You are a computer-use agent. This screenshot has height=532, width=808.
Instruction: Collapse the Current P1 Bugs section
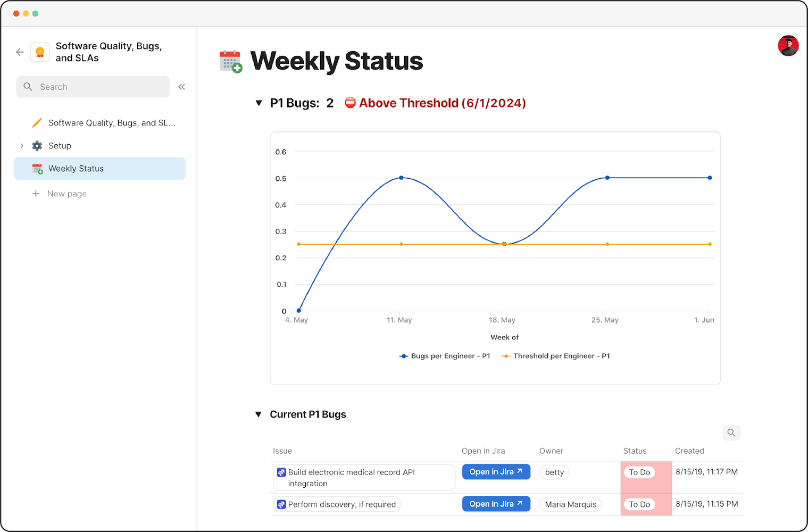[x=259, y=414]
